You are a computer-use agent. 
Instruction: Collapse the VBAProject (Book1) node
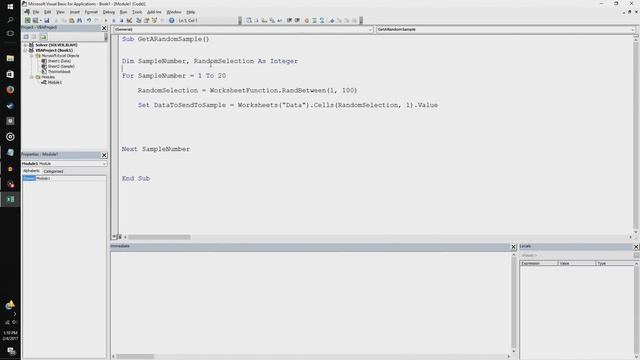pyautogui.click(x=25, y=50)
